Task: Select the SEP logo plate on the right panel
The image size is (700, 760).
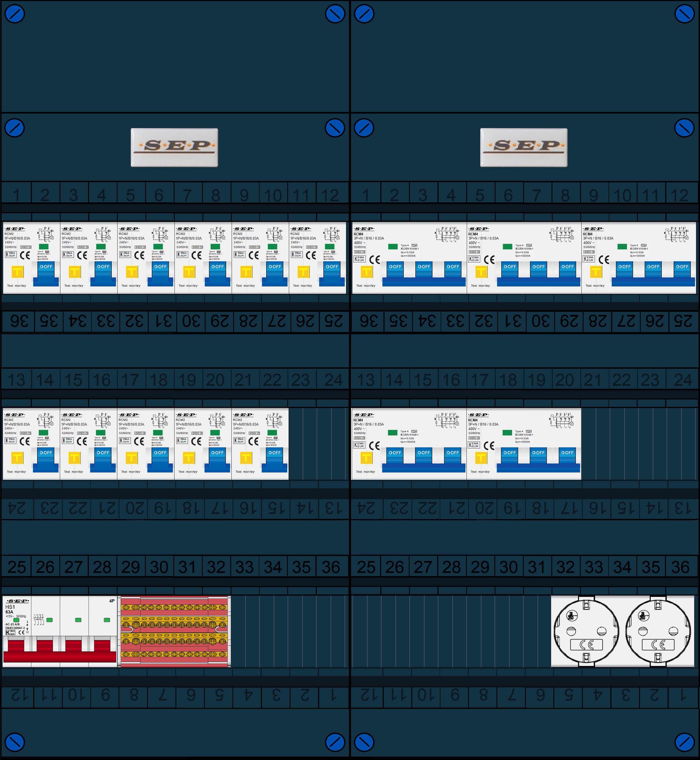Action: point(524,147)
